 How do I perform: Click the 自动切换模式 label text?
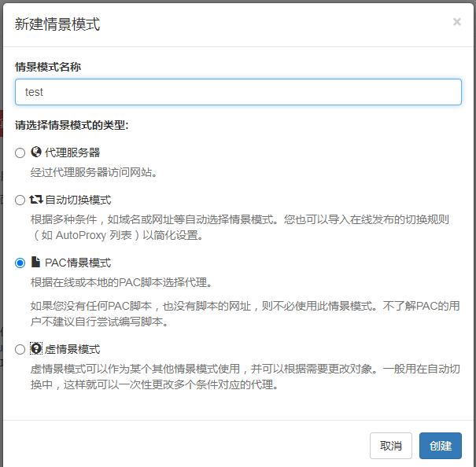click(78, 200)
